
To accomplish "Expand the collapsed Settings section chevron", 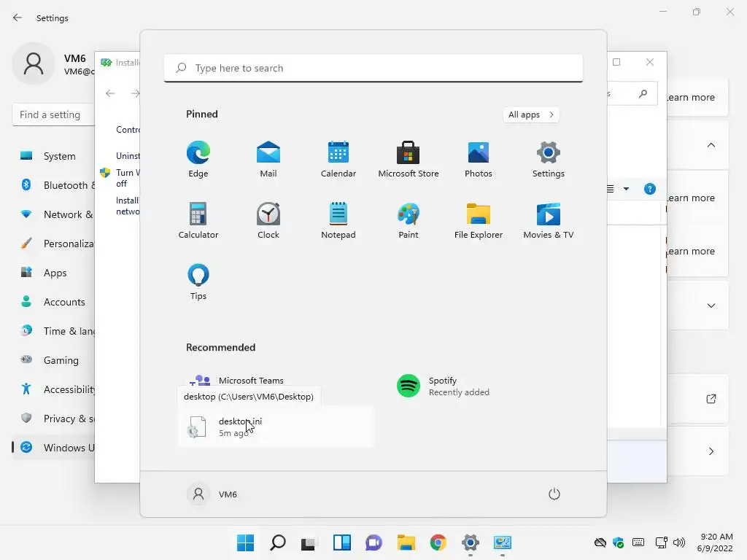I will pyautogui.click(x=711, y=306).
